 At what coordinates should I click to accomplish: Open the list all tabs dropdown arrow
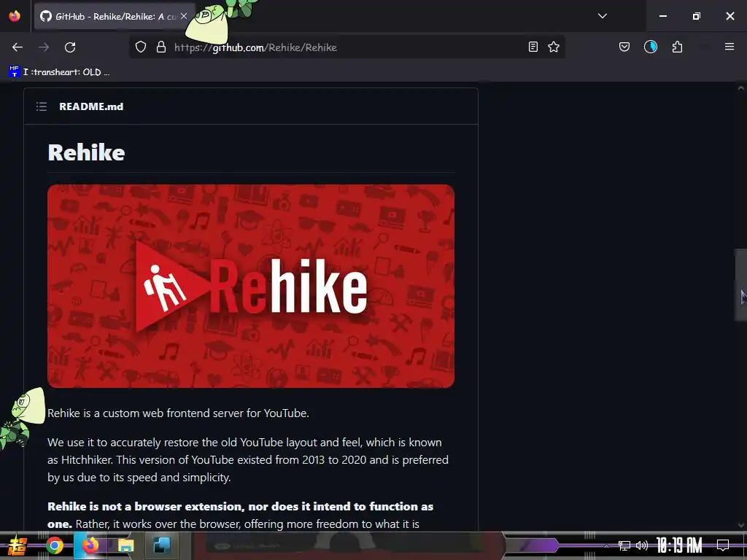[603, 16]
